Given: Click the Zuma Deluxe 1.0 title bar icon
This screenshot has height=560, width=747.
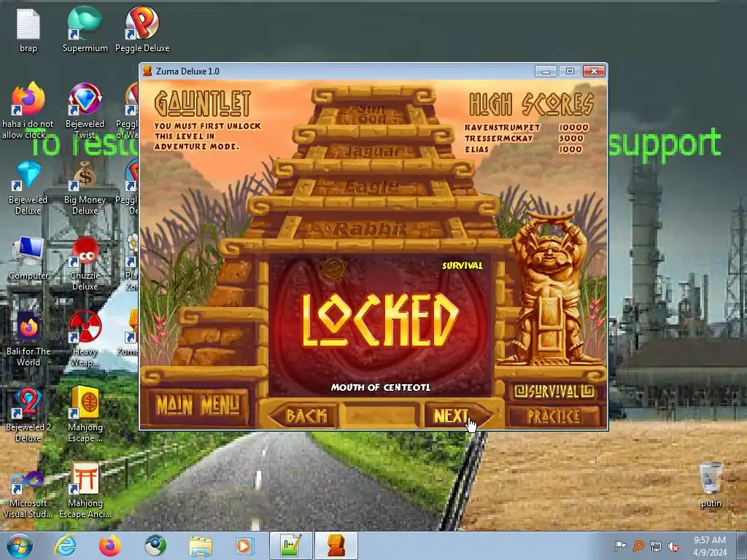Looking at the screenshot, I should pyautogui.click(x=147, y=71).
